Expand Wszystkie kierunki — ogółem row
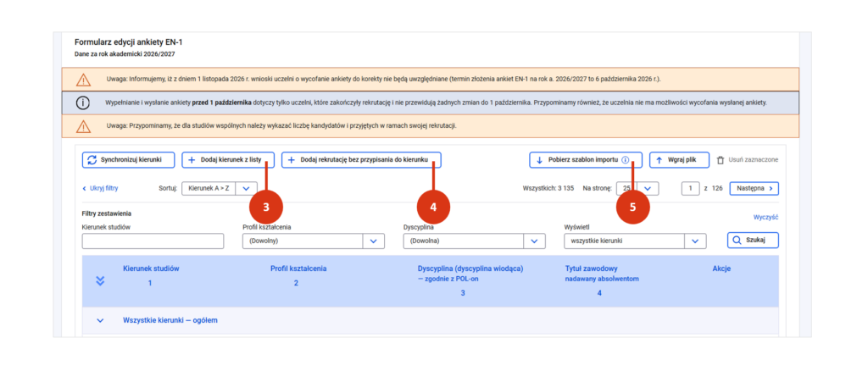The image size is (868, 371). 100,320
